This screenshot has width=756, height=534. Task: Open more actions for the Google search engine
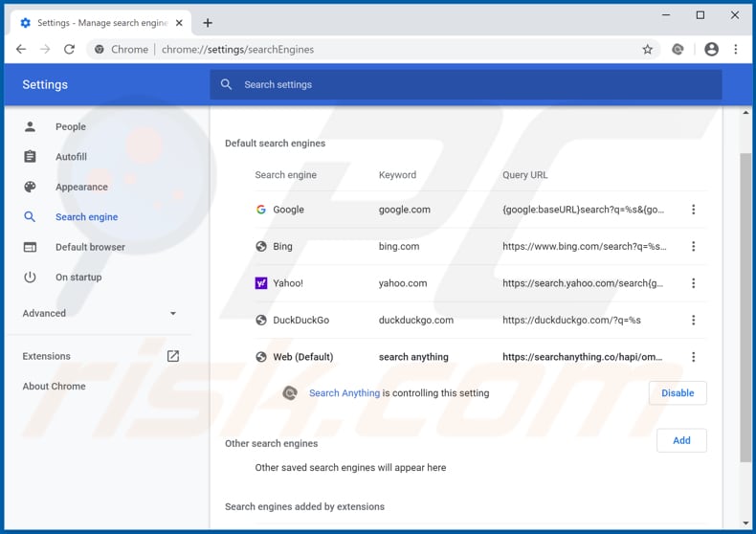693,210
